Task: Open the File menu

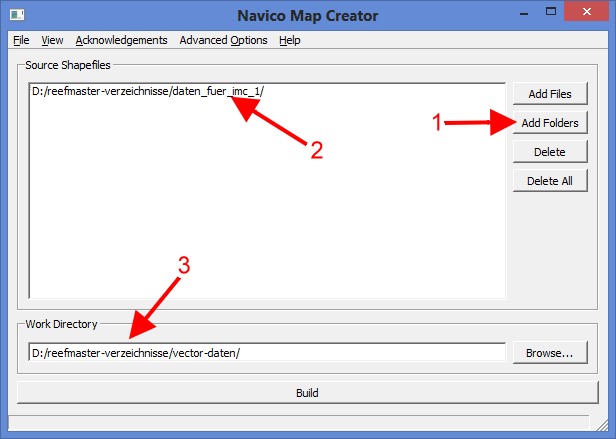Action: [21, 40]
